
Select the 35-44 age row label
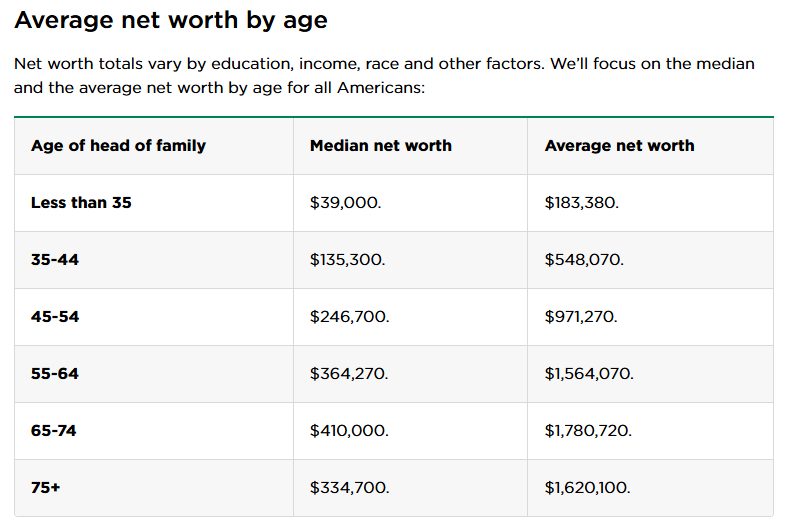55,260
